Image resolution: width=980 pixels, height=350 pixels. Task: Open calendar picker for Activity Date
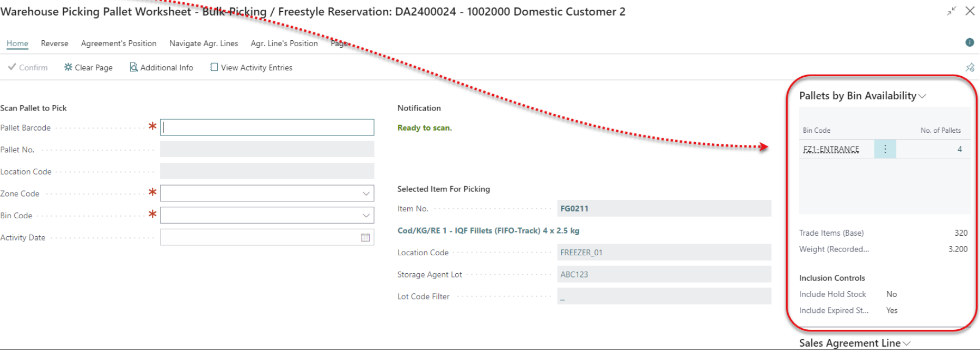(365, 237)
